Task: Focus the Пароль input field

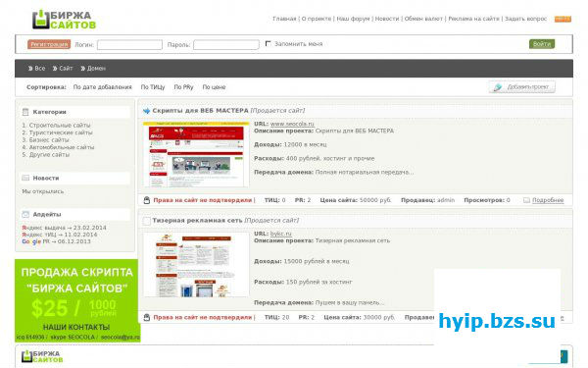Action: click(x=226, y=45)
